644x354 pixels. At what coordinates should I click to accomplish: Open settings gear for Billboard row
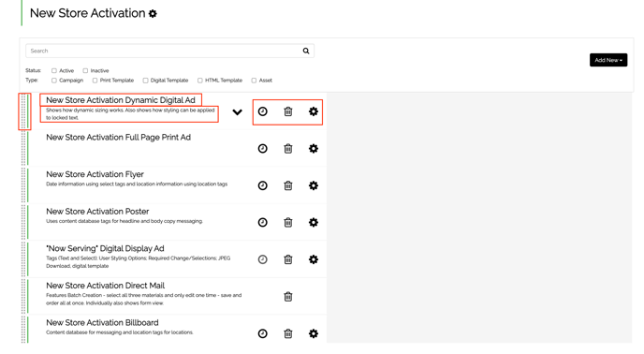point(314,333)
